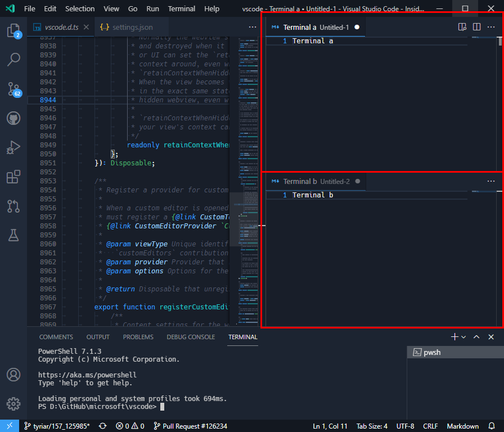Viewport: 504px width, 432px height.
Task: Open the Selection menu
Action: pyautogui.click(x=80, y=8)
